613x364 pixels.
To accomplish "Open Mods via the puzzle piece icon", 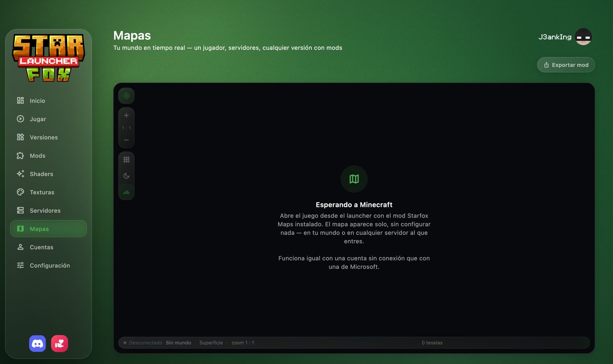I will point(20,156).
